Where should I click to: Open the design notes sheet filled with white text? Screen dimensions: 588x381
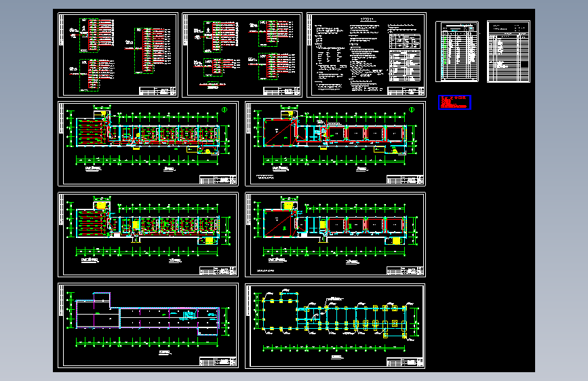tap(366, 55)
